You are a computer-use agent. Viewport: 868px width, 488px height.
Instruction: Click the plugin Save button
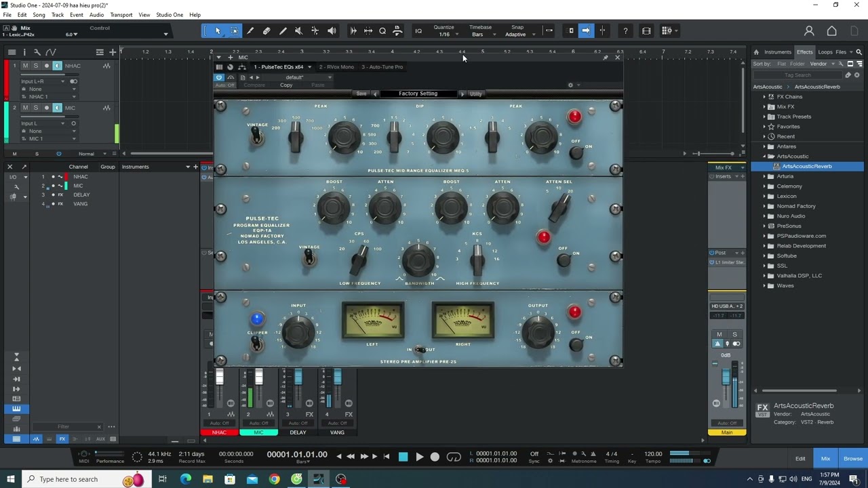(x=361, y=94)
